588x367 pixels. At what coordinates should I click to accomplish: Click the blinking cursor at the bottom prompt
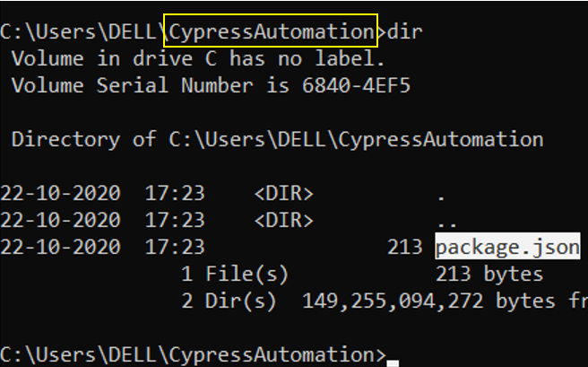393,363
